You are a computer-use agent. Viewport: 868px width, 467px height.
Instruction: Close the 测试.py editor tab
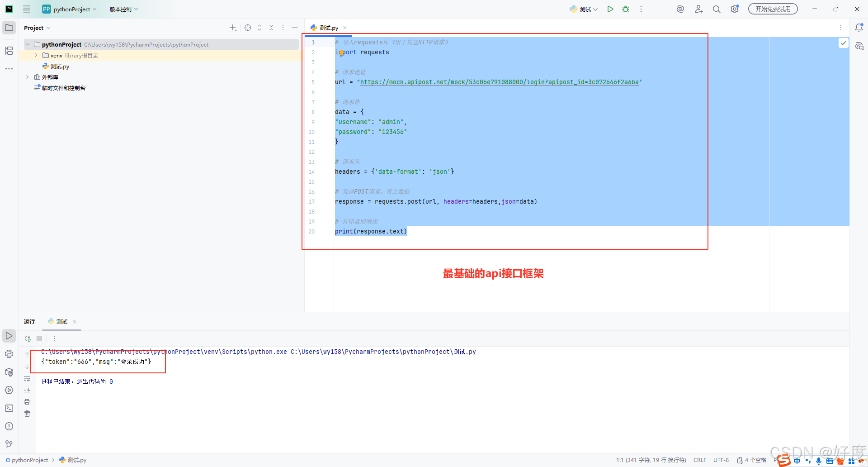tap(345, 28)
